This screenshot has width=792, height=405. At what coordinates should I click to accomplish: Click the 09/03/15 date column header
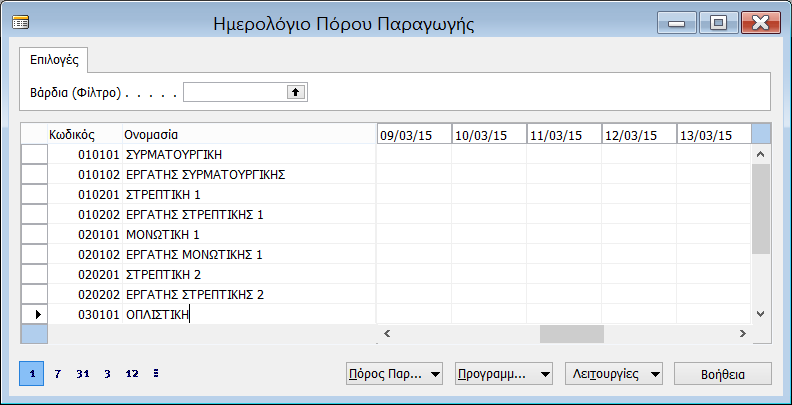414,135
